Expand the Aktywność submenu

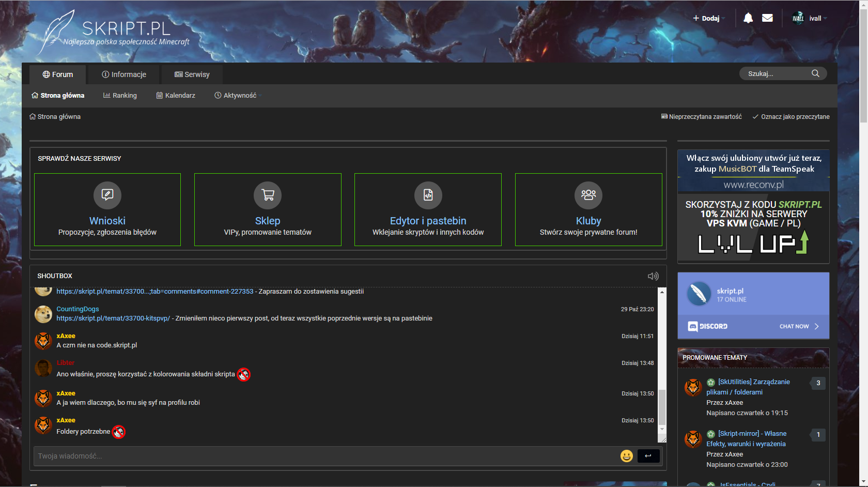click(238, 96)
